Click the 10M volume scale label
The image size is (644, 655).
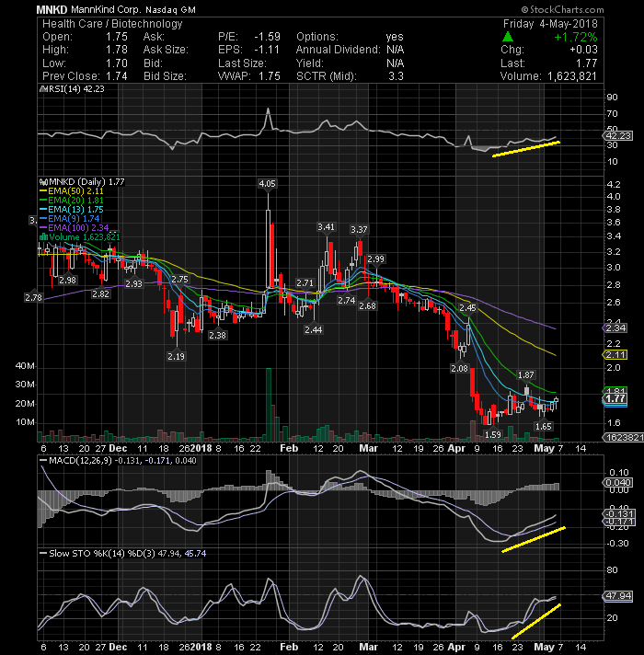point(25,422)
